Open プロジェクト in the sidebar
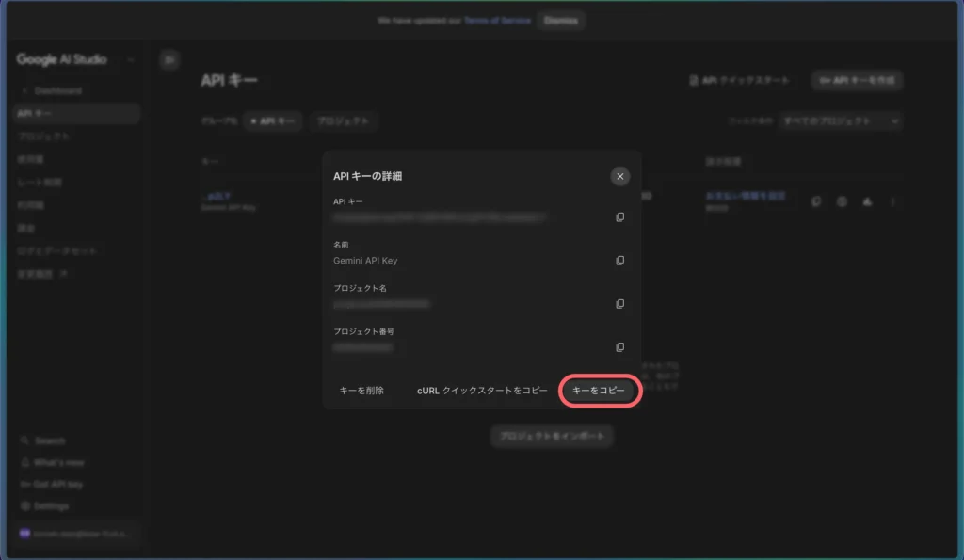 click(43, 136)
